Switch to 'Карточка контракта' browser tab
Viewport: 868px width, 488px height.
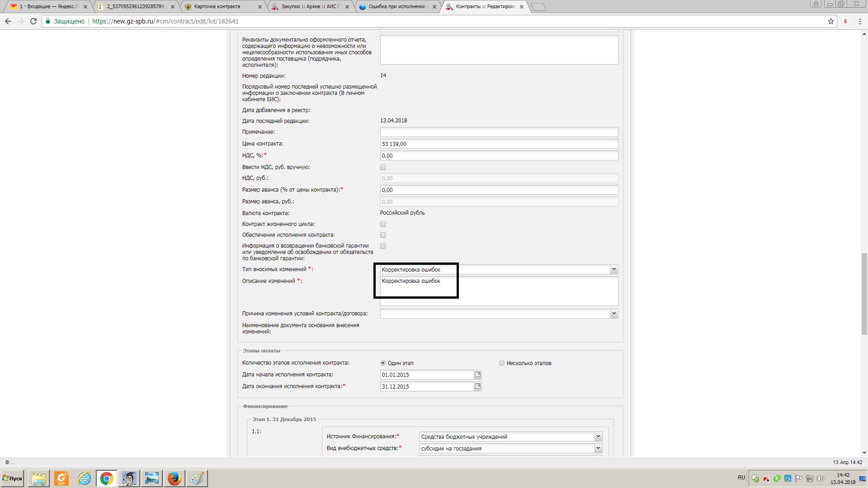click(x=217, y=7)
